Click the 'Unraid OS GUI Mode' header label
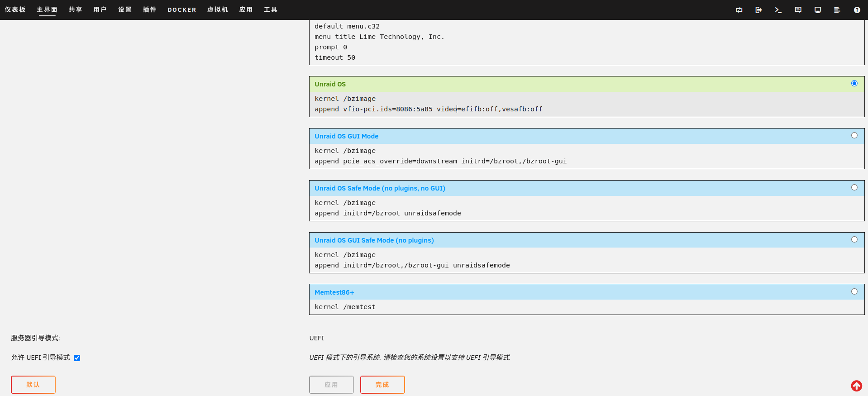This screenshot has width=868, height=396. point(346,136)
